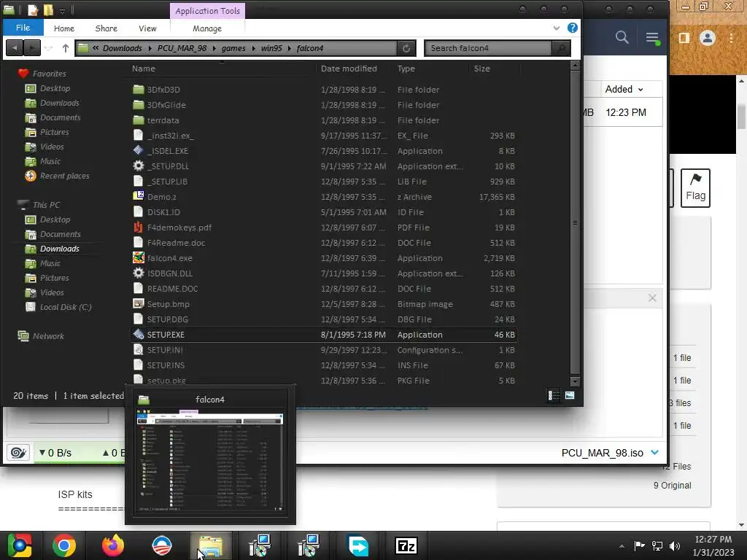The width and height of the screenshot is (747, 560).
Task: Open Firefox from the taskbar
Action: [113, 545]
